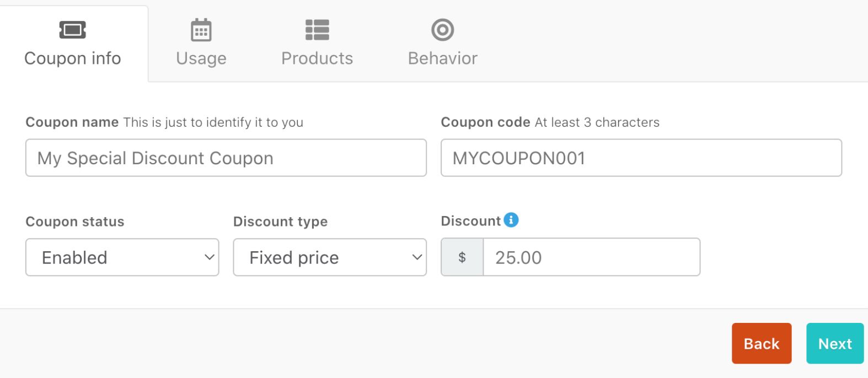Click the chevron arrow on Discount type
This screenshot has width=868, height=378.
(x=417, y=257)
